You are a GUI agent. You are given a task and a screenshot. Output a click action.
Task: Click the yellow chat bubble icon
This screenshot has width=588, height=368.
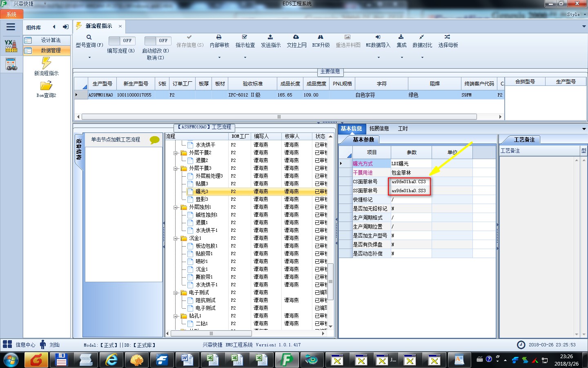pyautogui.click(x=155, y=140)
